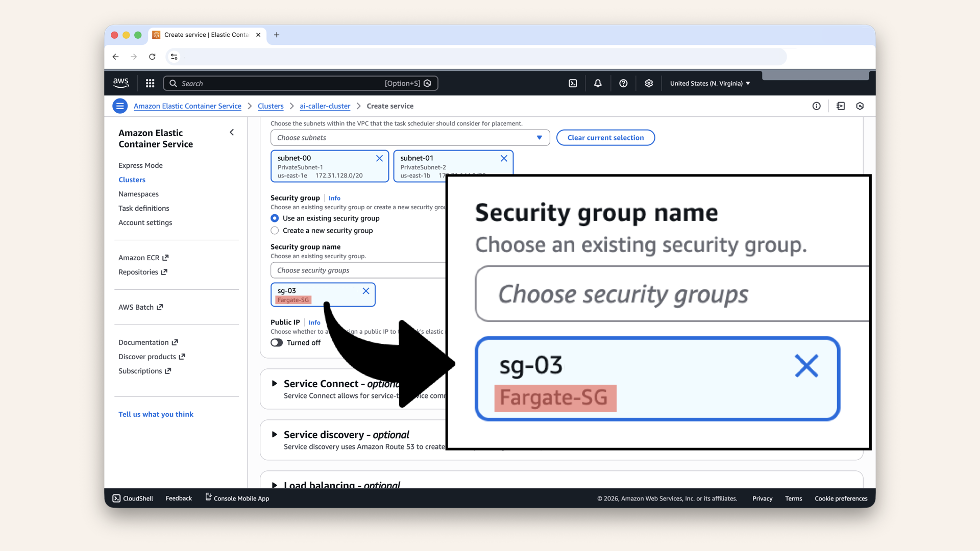Open Task definitions in the sidebar
This screenshot has width=980, height=551.
(143, 208)
